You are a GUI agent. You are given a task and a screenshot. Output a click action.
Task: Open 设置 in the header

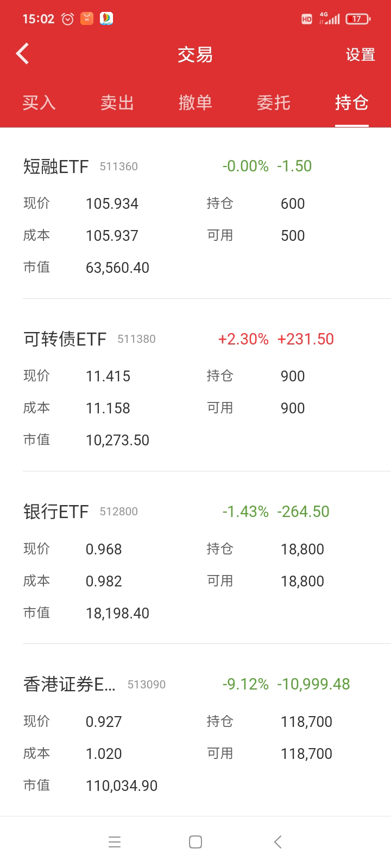pyautogui.click(x=361, y=55)
